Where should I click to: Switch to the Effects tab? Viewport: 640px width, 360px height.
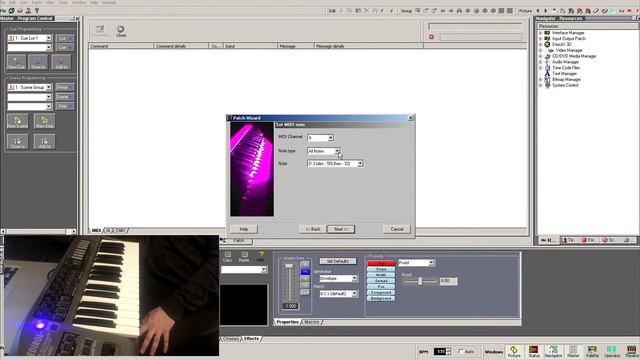click(251, 339)
